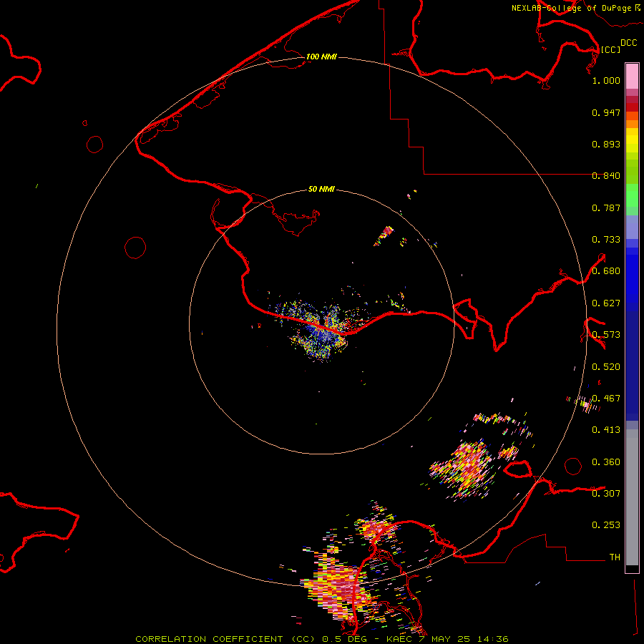Click the 0.520 color scale value

tap(606, 367)
